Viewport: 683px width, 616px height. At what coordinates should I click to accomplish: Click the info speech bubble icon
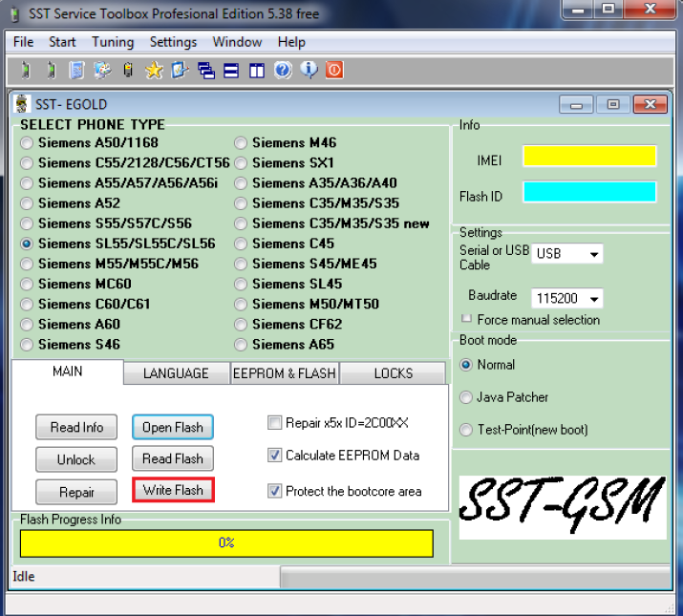(309, 70)
